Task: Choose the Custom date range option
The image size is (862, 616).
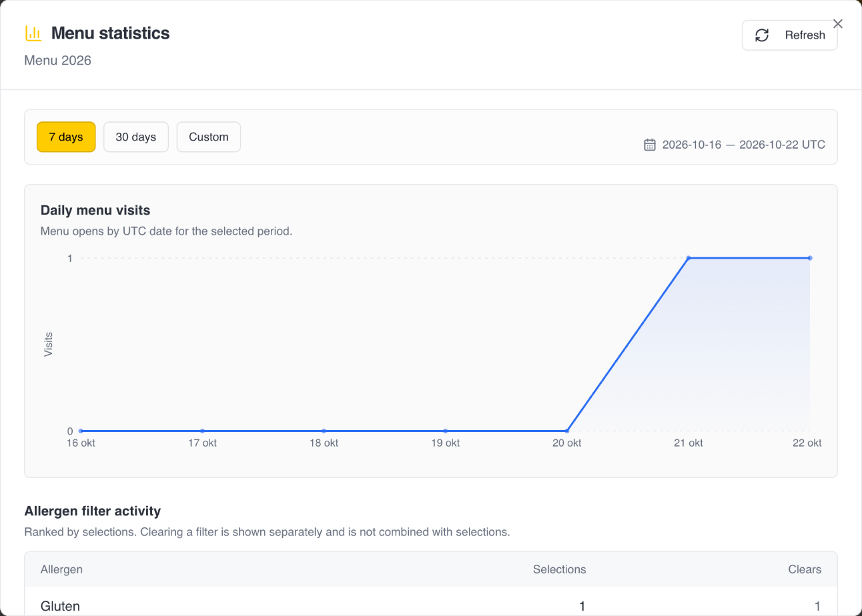Action: coord(209,137)
